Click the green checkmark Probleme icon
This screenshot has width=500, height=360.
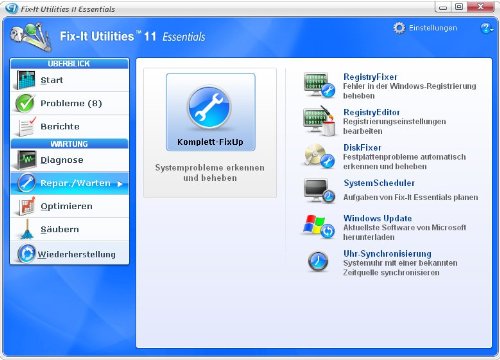24,103
